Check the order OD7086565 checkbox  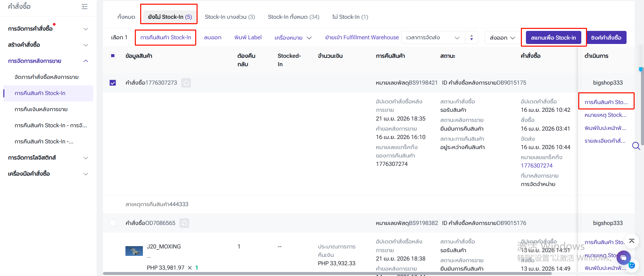[113, 223]
